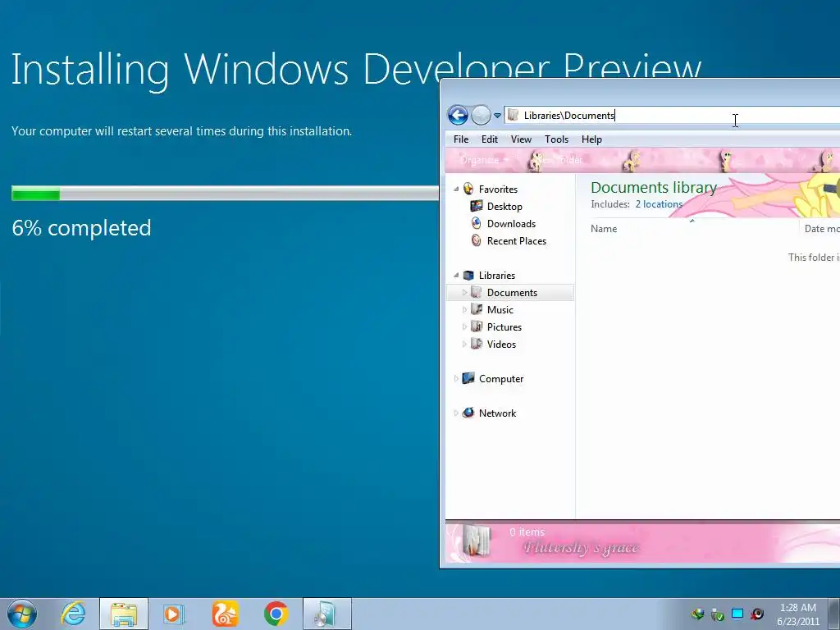
Task: Collapse the Favorites group
Action: pyautogui.click(x=456, y=189)
